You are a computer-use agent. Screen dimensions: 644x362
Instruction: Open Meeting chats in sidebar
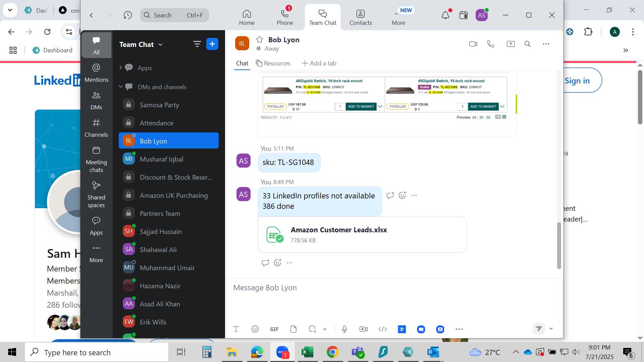[x=96, y=159]
